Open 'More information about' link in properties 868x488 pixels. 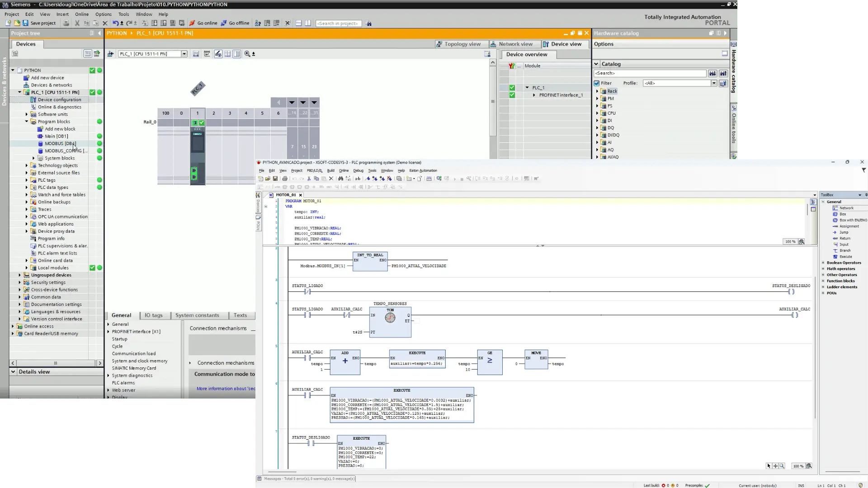point(226,389)
